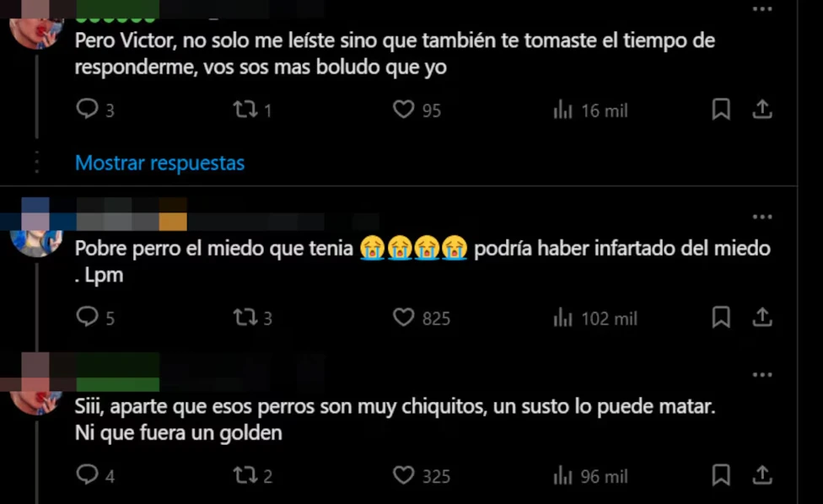Repost the Pobre perro tweet
Image resolution: width=823 pixels, height=504 pixels.
pos(245,318)
